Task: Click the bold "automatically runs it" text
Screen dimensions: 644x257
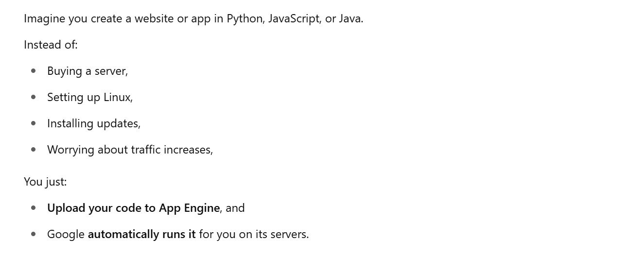Action: click(x=141, y=234)
